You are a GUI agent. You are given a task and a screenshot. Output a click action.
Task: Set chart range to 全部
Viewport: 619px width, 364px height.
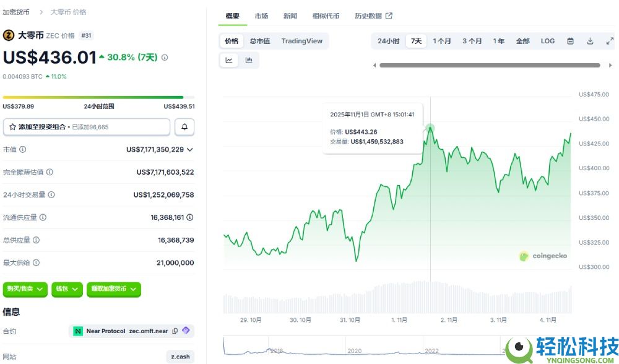[522, 41]
